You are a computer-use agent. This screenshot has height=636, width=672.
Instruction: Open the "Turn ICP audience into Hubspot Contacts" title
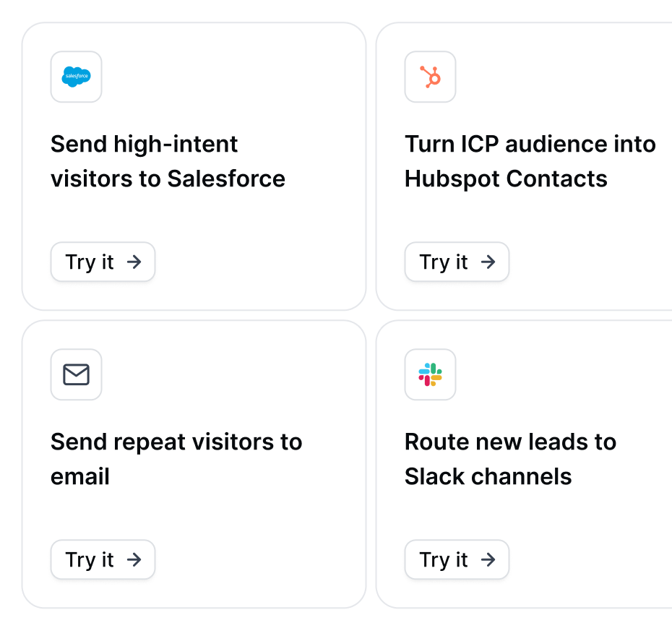(x=530, y=161)
